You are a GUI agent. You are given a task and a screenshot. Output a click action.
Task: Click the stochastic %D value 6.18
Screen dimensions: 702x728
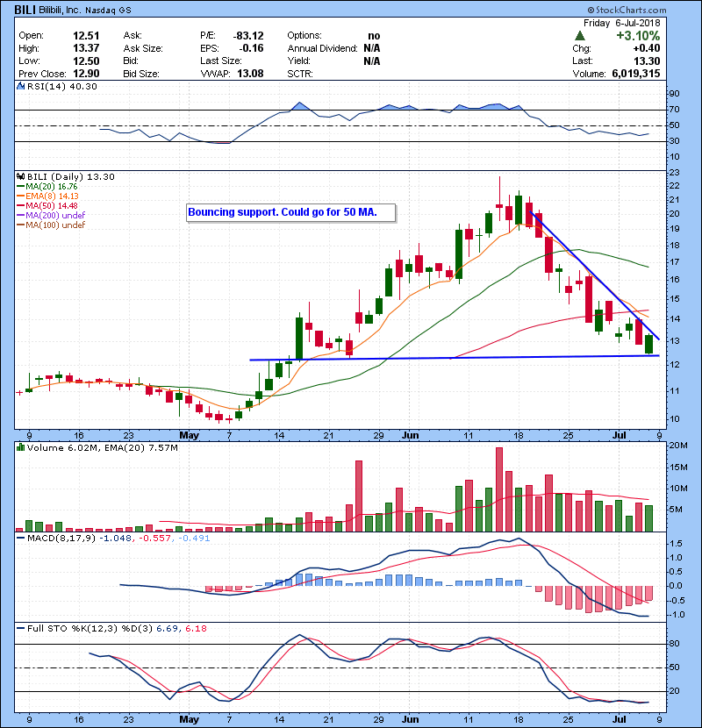click(x=196, y=629)
